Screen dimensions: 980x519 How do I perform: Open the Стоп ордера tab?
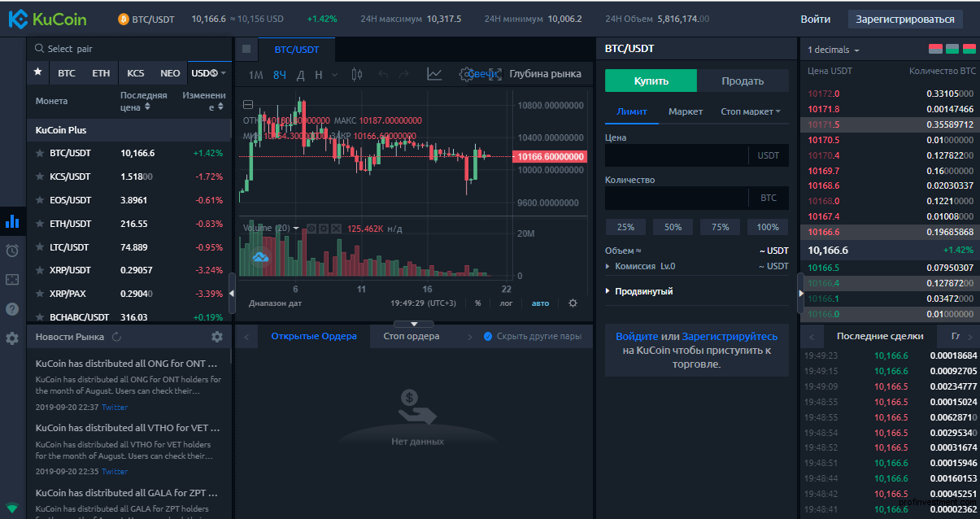[x=412, y=336]
